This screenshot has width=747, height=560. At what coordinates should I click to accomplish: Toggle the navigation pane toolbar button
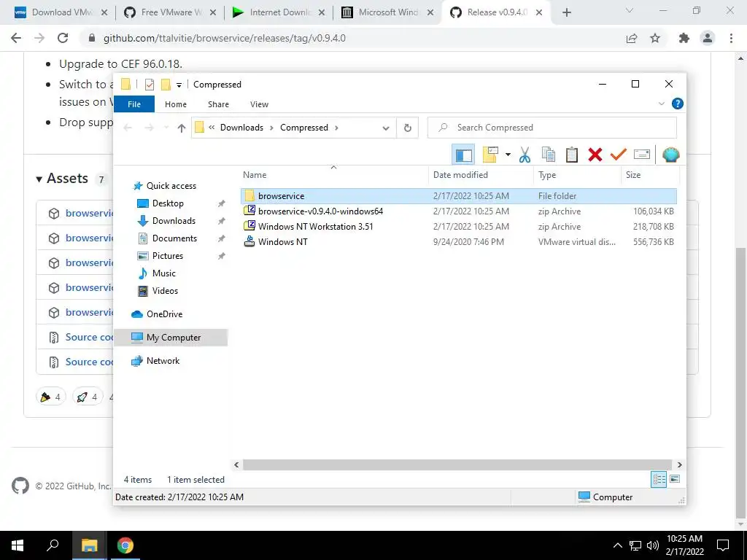(x=463, y=155)
